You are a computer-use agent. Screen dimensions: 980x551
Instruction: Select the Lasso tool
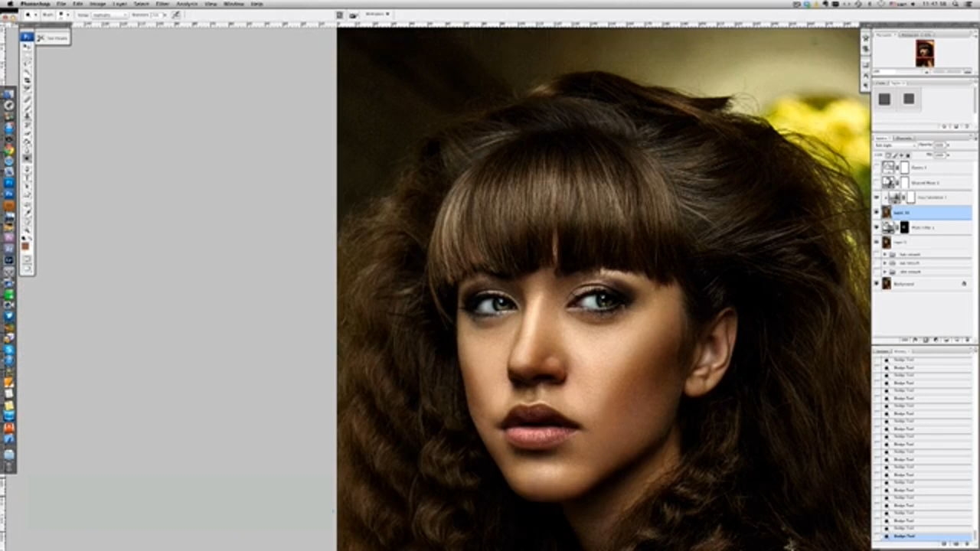28,64
